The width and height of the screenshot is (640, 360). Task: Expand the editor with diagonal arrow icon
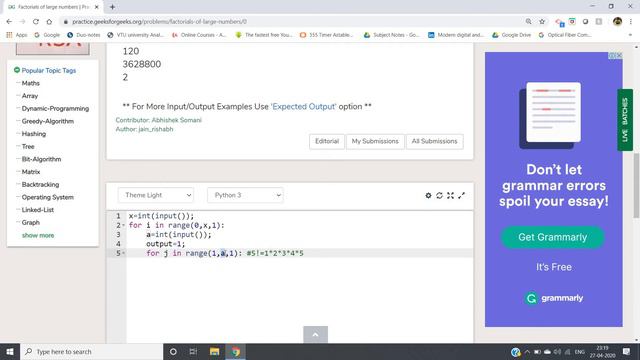point(461,196)
